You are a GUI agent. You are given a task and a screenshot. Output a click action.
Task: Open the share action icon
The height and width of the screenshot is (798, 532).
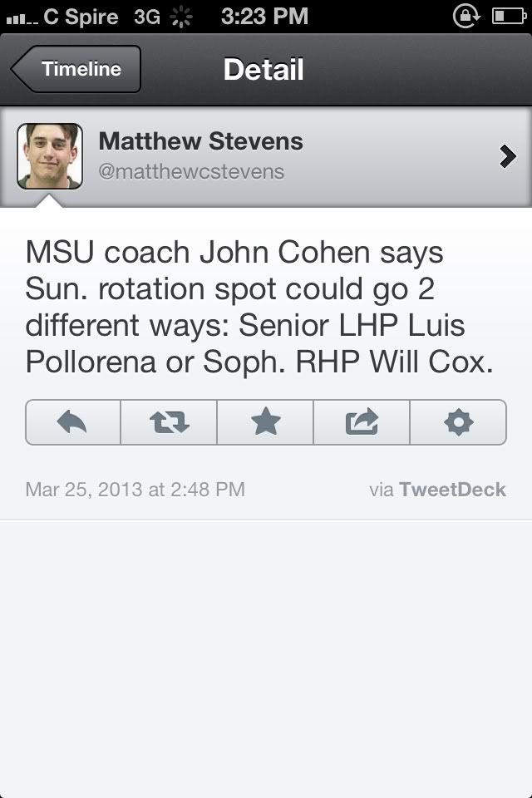[362, 422]
